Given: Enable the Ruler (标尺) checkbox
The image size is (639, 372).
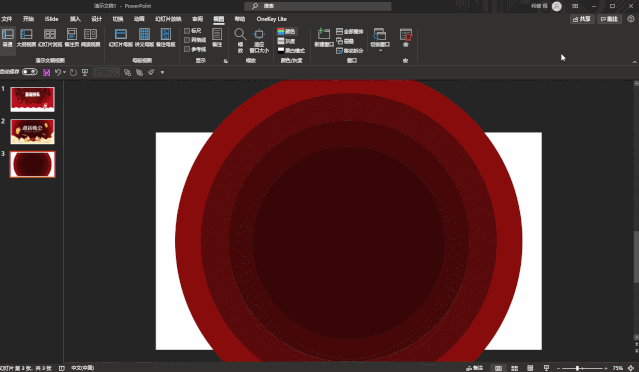Looking at the screenshot, I should pos(193,31).
